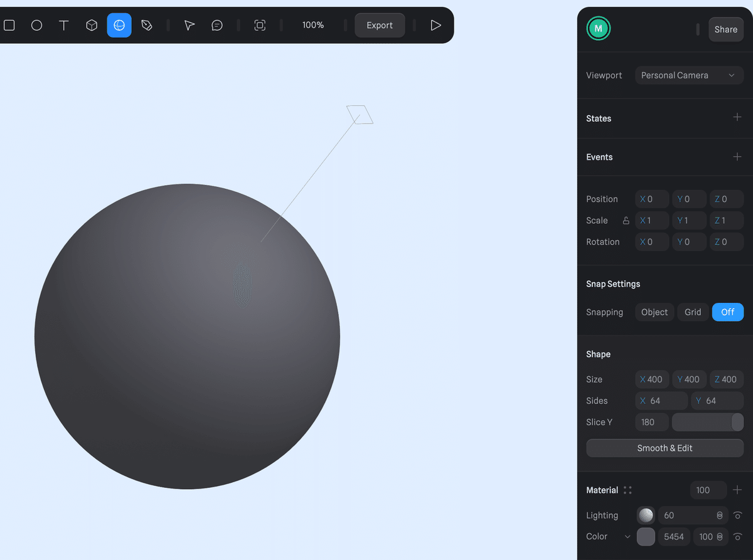The image size is (753, 560).
Task: Open the gray Color swatch
Action: [646, 537]
